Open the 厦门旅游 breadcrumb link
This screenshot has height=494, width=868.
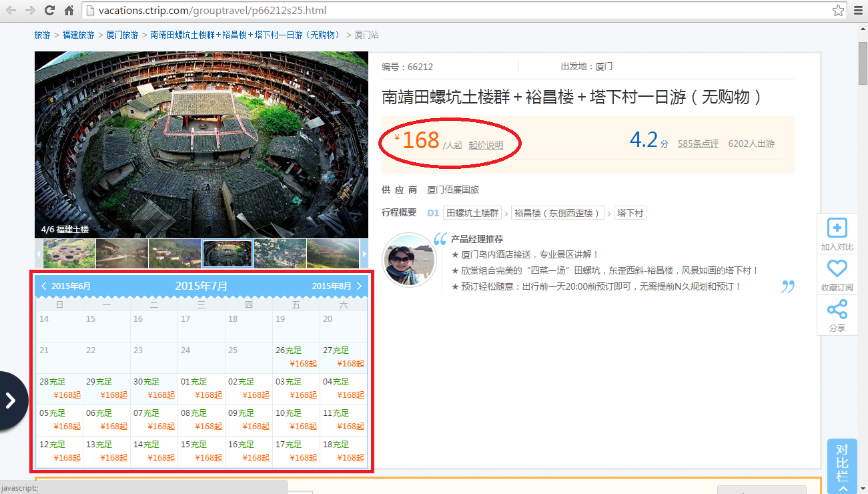[x=123, y=35]
